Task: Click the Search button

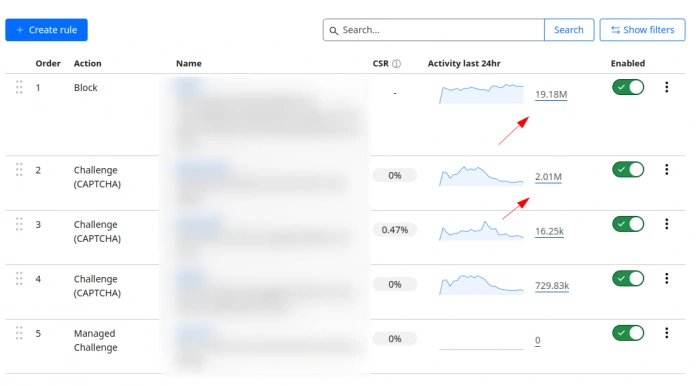Action: point(569,30)
